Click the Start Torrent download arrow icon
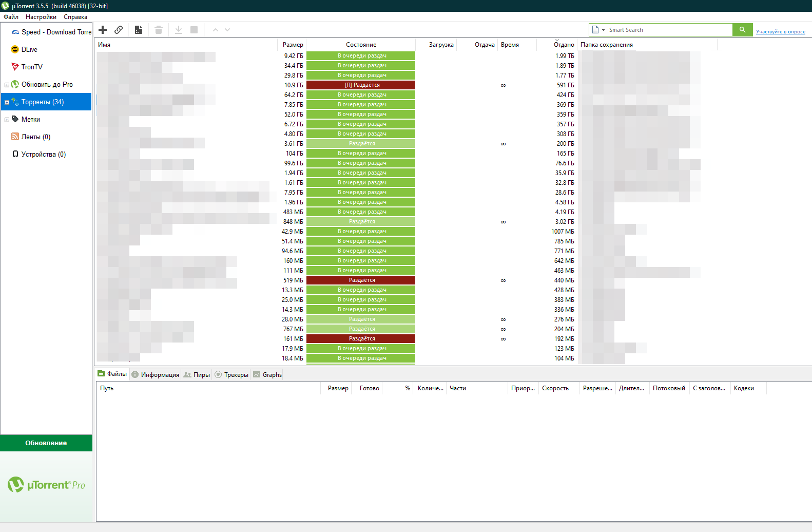Viewport: 812px width, 532px height. tap(179, 30)
